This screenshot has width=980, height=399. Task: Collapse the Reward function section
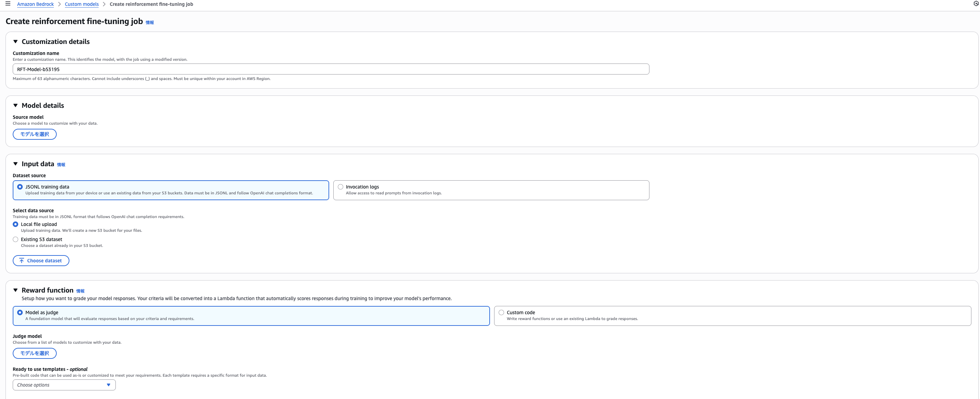tap(15, 290)
